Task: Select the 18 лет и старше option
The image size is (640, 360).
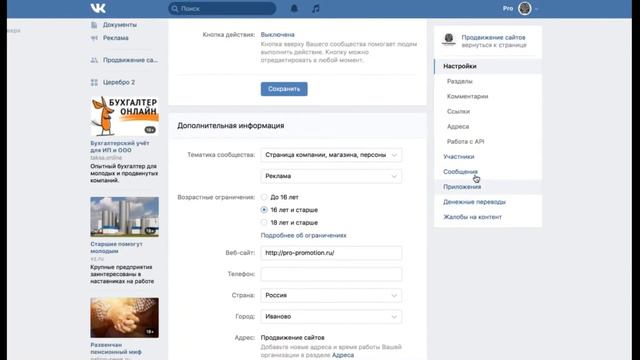Action: tap(264, 222)
